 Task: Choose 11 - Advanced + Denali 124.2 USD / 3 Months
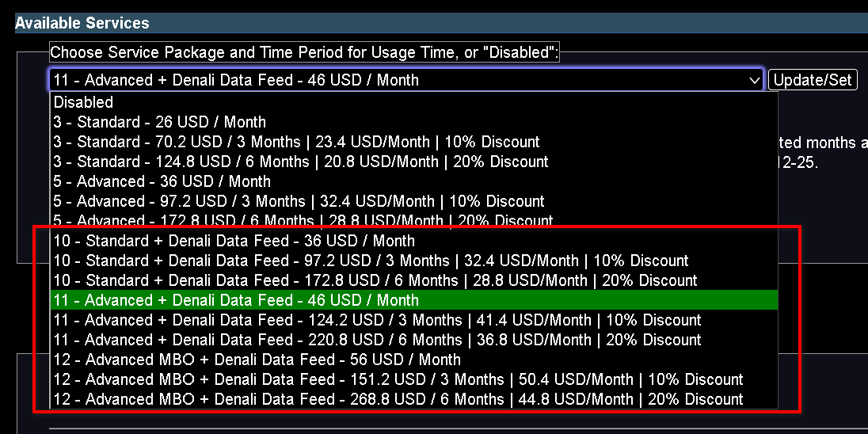click(x=414, y=320)
